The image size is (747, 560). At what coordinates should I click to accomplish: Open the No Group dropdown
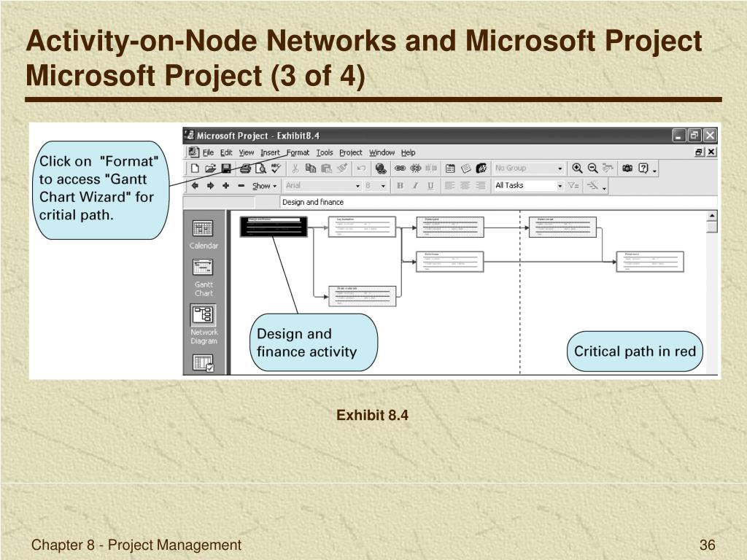pos(560,168)
